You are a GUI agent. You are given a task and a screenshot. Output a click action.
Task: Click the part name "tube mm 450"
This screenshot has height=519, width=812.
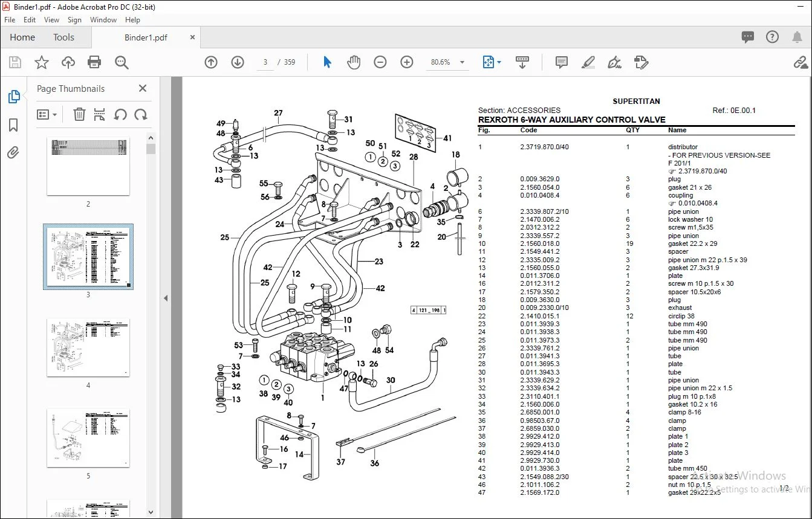pyautogui.click(x=687, y=468)
